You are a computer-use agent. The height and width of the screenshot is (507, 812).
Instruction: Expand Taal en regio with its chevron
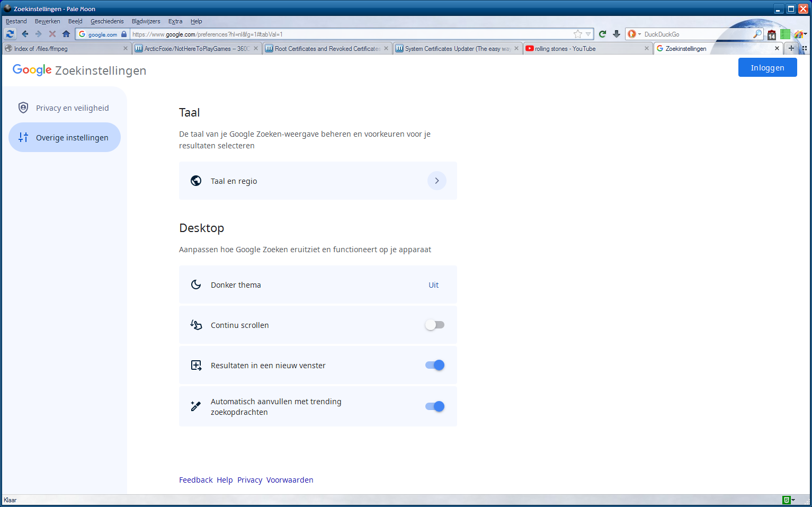[437, 181]
